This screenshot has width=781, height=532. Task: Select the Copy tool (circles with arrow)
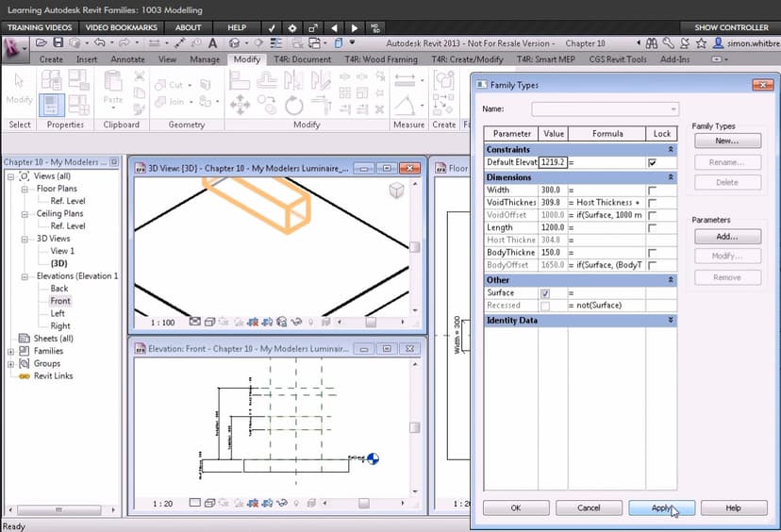point(267,105)
